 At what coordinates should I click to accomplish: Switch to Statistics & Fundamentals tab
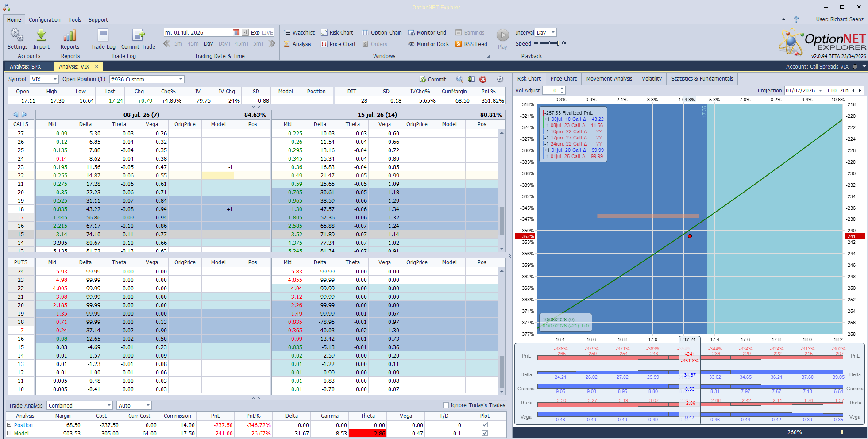tap(702, 79)
